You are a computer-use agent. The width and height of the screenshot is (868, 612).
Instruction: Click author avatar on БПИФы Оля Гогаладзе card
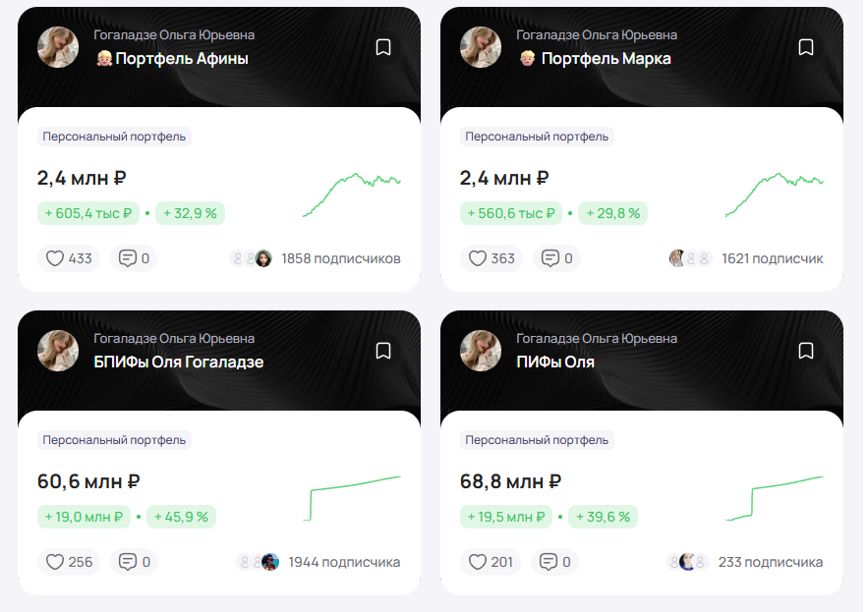(x=58, y=351)
